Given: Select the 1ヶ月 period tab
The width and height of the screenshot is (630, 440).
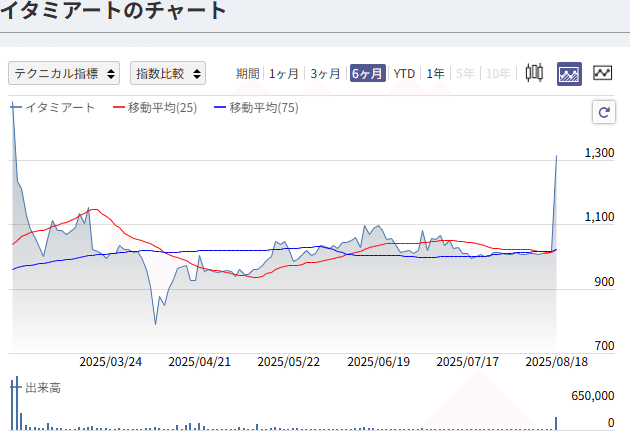Looking at the screenshot, I should tap(284, 74).
